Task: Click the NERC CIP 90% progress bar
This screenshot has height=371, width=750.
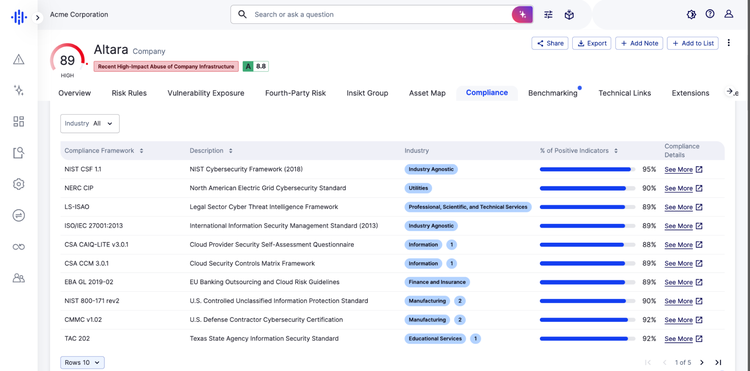Action: (x=587, y=188)
